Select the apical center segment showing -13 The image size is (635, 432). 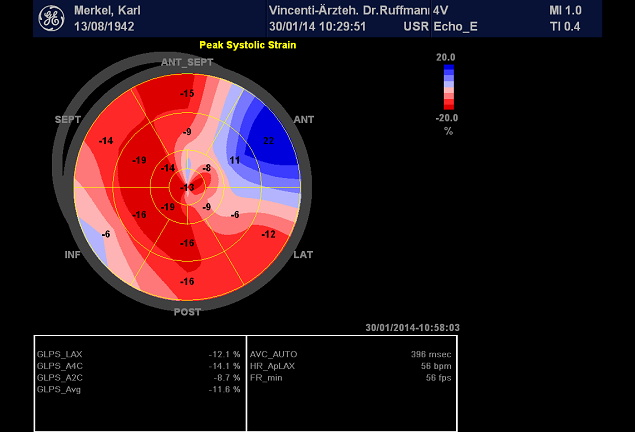coord(187,187)
